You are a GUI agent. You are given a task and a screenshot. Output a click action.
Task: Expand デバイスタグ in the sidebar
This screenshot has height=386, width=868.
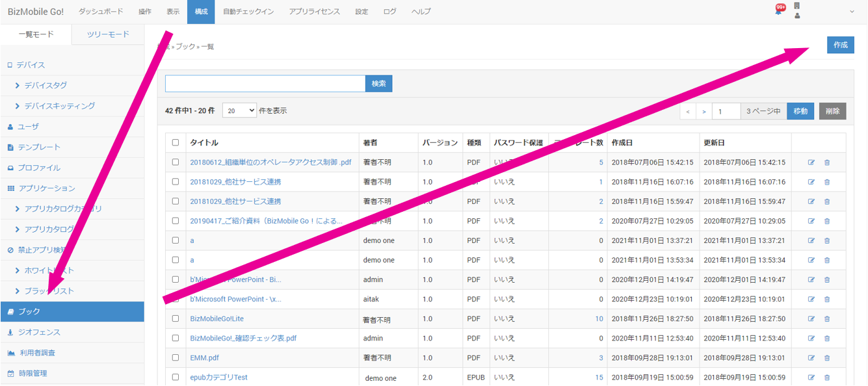[x=46, y=85]
